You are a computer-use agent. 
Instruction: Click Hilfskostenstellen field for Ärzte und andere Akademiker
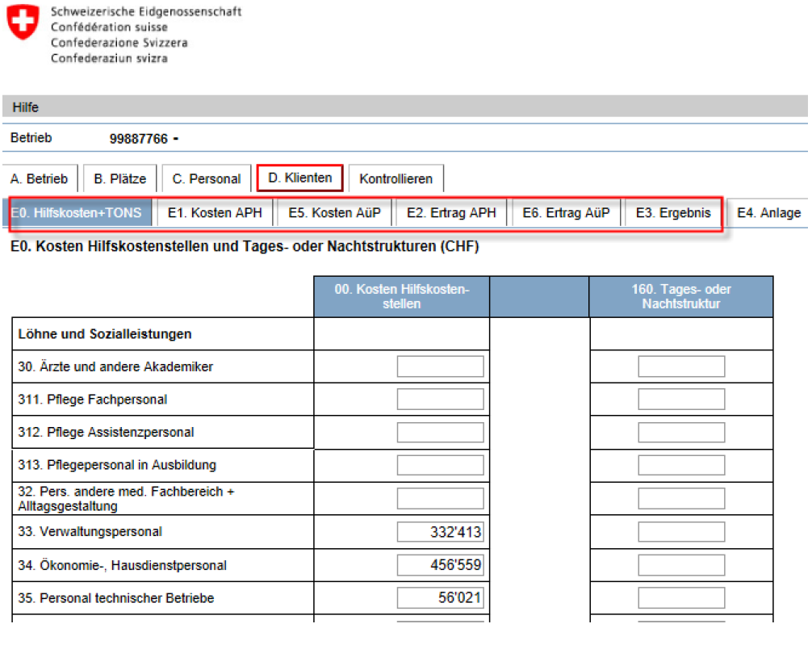[440, 366]
